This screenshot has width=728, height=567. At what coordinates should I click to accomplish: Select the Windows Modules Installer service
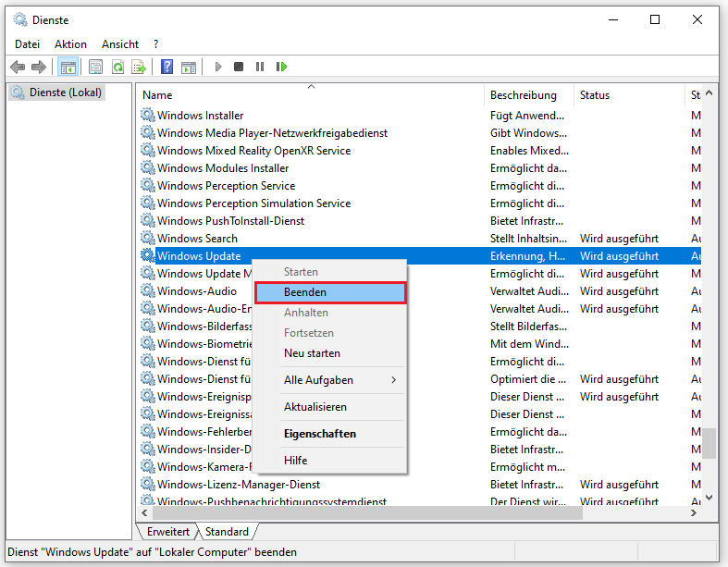pos(223,168)
